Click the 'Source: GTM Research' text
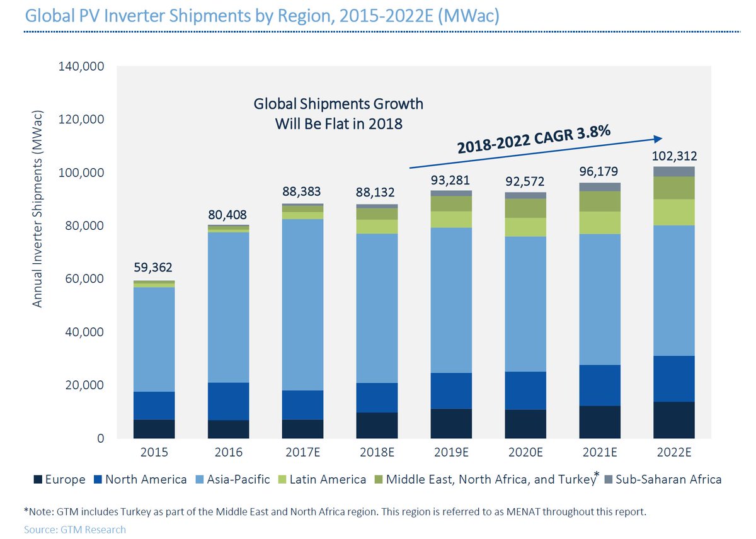756x539 pixels. tap(74, 530)
